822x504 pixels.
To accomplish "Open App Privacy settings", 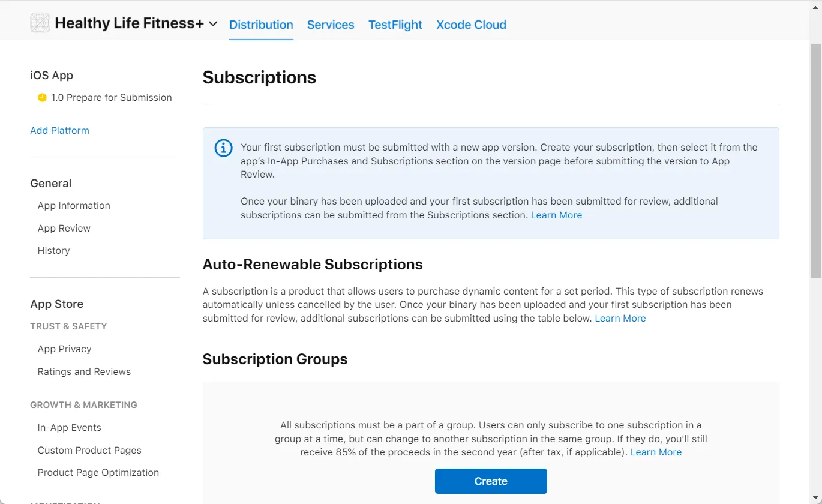I will click(x=65, y=349).
